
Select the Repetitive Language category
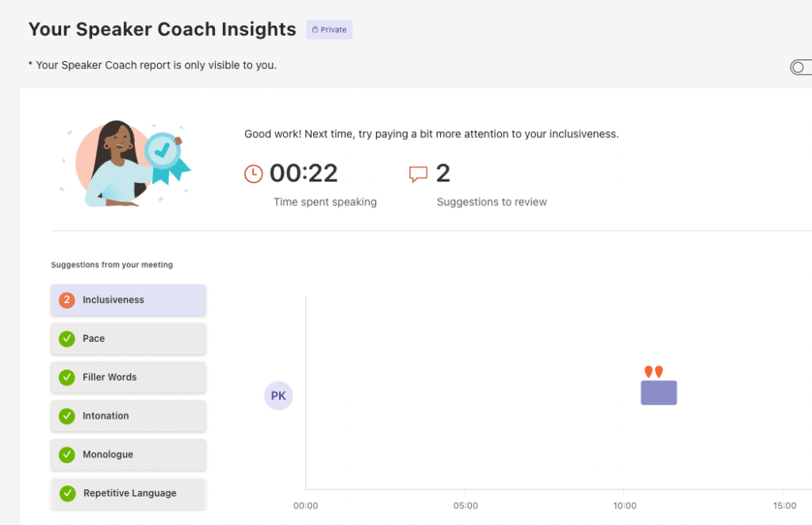(128, 493)
